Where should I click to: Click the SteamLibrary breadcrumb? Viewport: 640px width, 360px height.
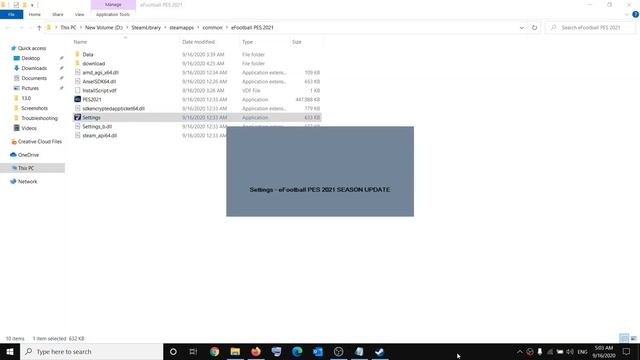(146, 28)
